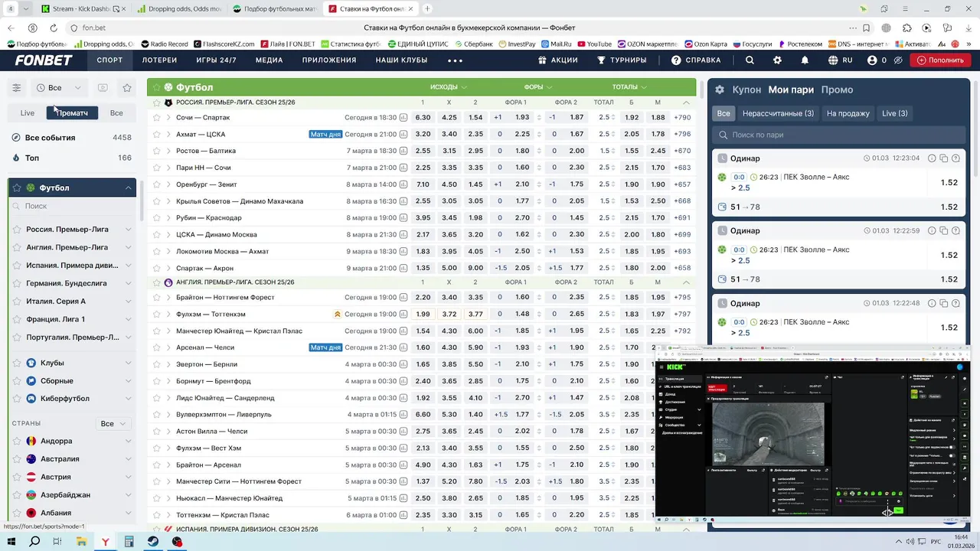Open the Промо tab
This screenshot has height=551, width=980.
[x=837, y=90]
